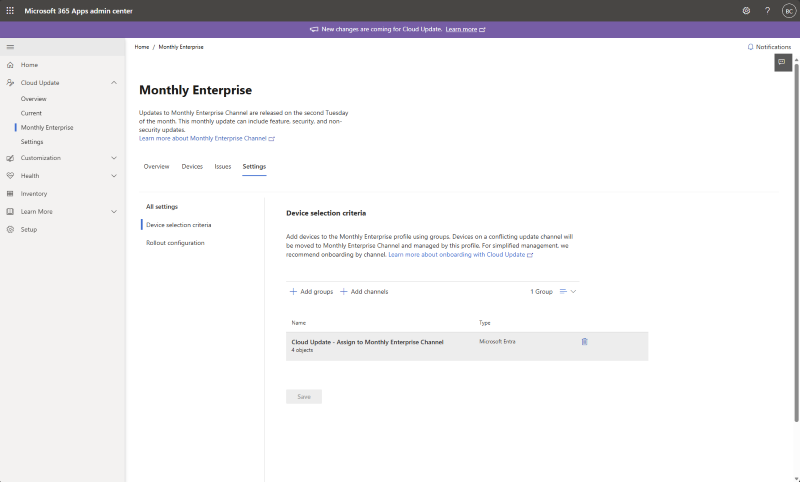This screenshot has height=482, width=800.
Task: Expand the Health section chevron
Action: pyautogui.click(x=114, y=176)
